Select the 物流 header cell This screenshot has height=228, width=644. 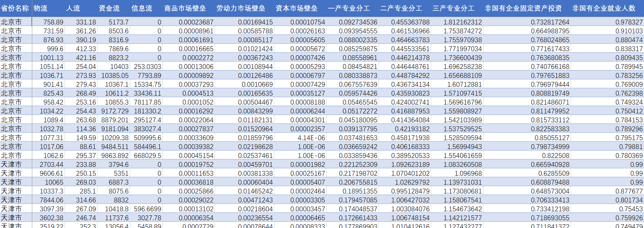click(41, 8)
